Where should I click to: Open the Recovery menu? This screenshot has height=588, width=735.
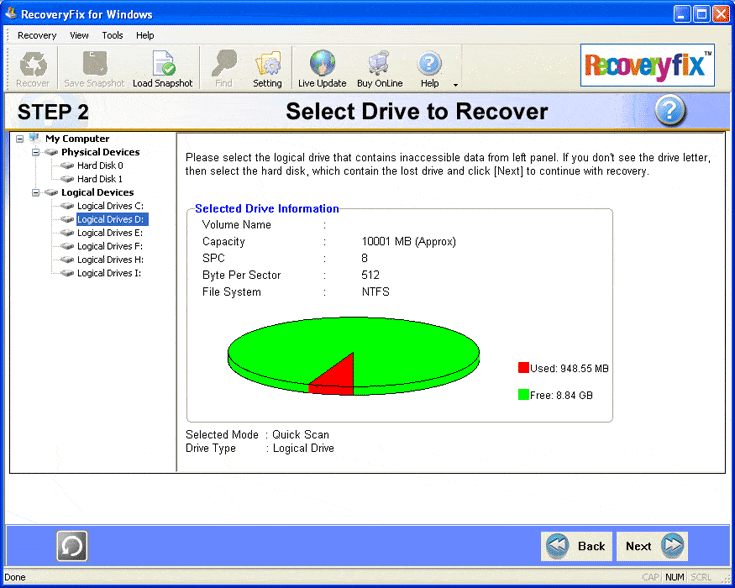point(37,36)
